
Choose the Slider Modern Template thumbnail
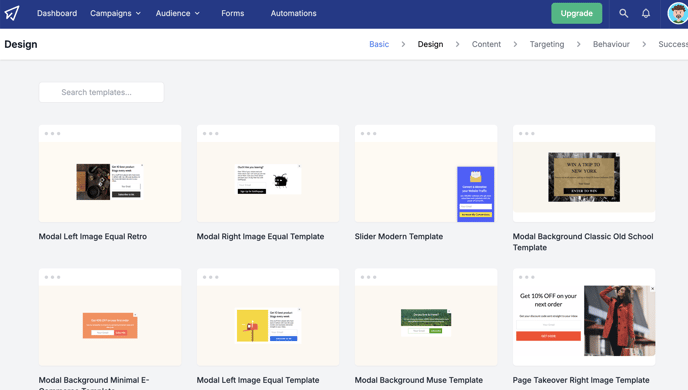tap(426, 173)
